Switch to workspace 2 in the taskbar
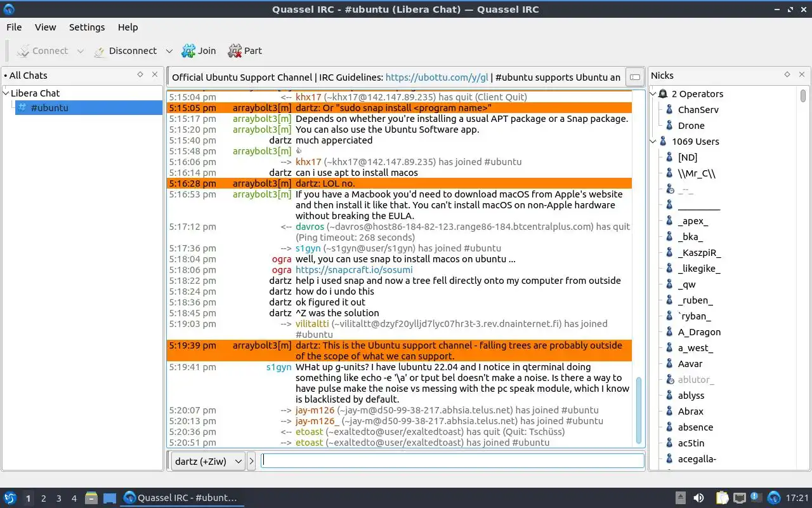812x508 pixels. (x=43, y=498)
